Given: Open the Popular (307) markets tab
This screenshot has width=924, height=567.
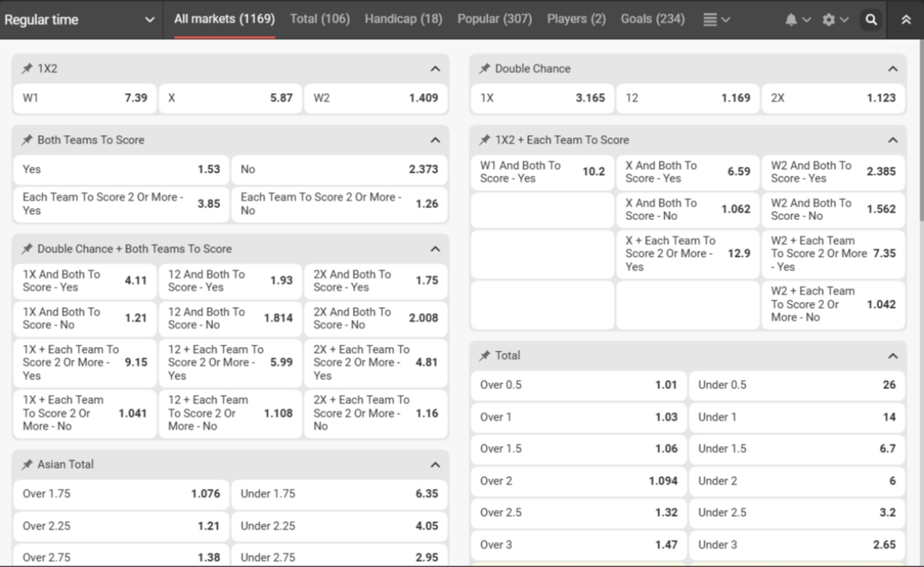Looking at the screenshot, I should coord(494,19).
